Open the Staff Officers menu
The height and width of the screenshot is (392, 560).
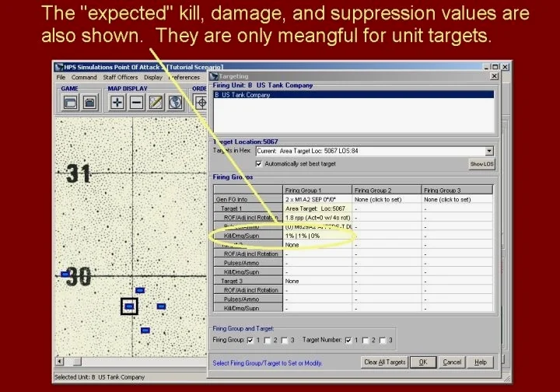coord(121,77)
